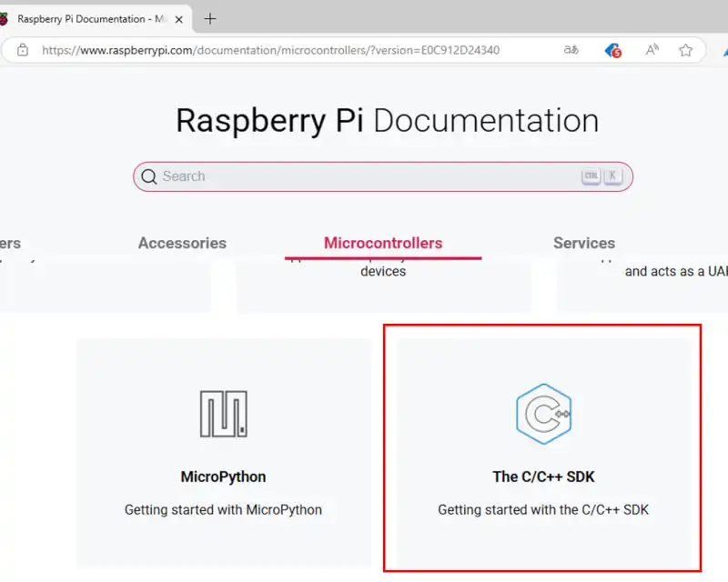Image resolution: width=728 pixels, height=582 pixels.
Task: Switch to the Accessories tab
Action: (182, 243)
